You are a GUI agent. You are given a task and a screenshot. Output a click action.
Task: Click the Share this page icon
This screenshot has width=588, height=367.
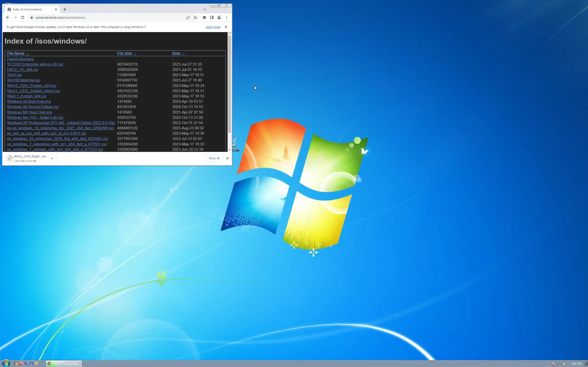pyautogui.click(x=188, y=17)
